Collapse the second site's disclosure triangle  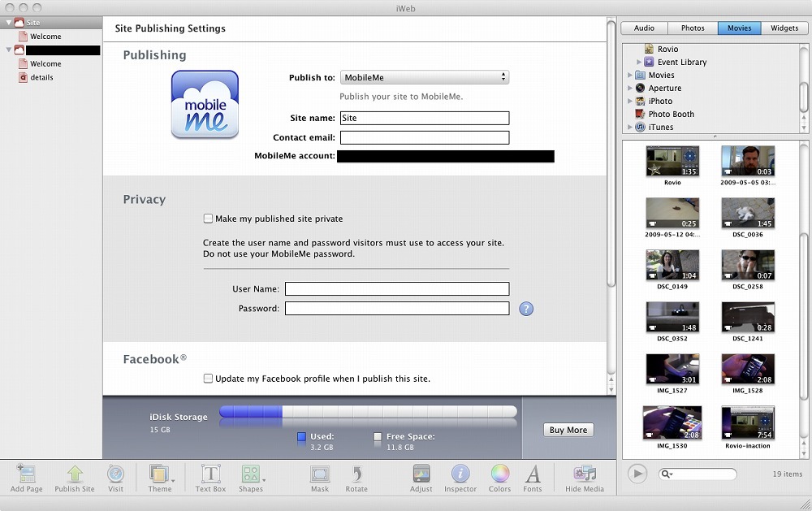coord(8,50)
